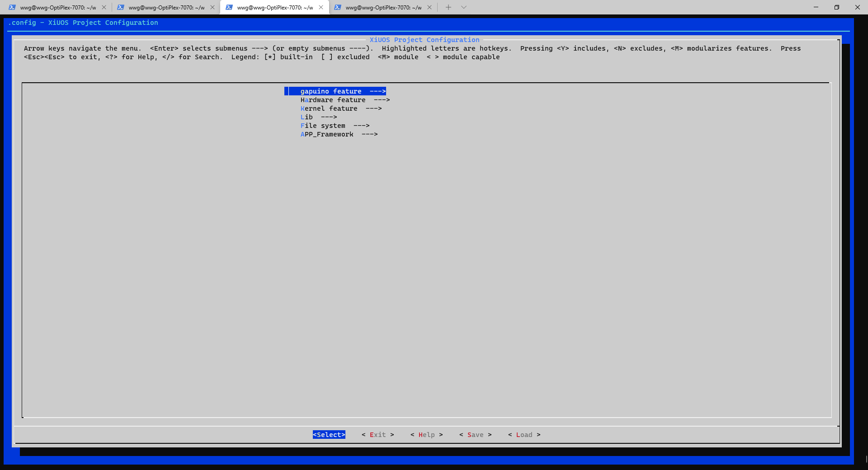Open the Hardware feature submenu
This screenshot has width=868, height=470.
(x=345, y=100)
